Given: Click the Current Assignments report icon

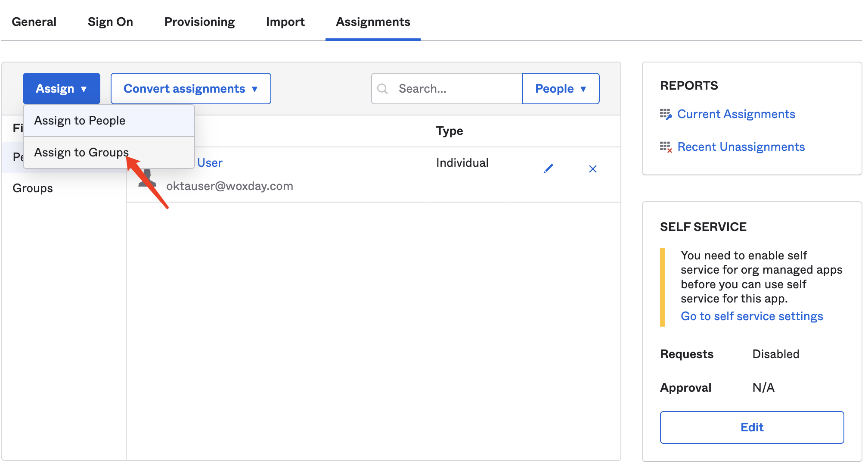Looking at the screenshot, I should pyautogui.click(x=666, y=114).
